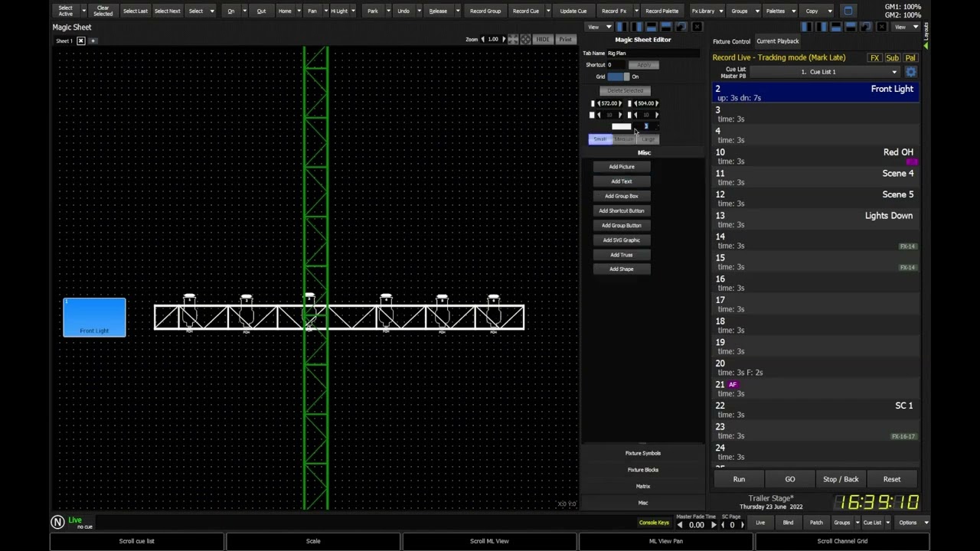Click Shortcut input field
The height and width of the screenshot is (551, 980).
coord(616,65)
